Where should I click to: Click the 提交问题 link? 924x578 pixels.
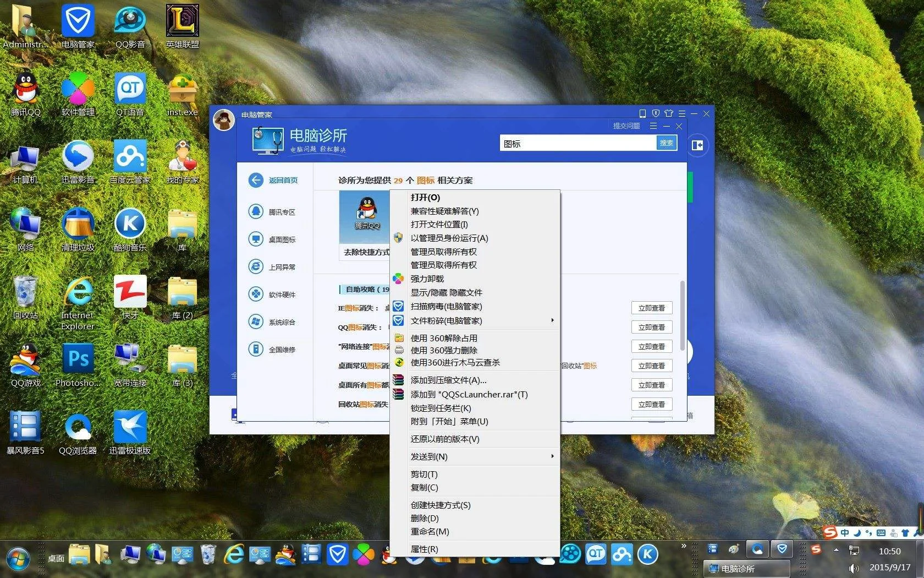(626, 126)
